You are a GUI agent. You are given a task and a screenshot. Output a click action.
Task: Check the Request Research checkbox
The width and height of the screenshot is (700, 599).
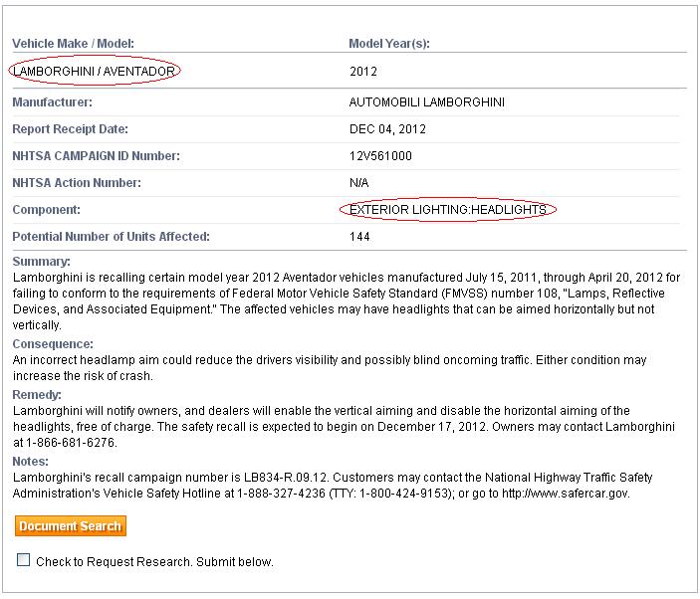point(24,560)
